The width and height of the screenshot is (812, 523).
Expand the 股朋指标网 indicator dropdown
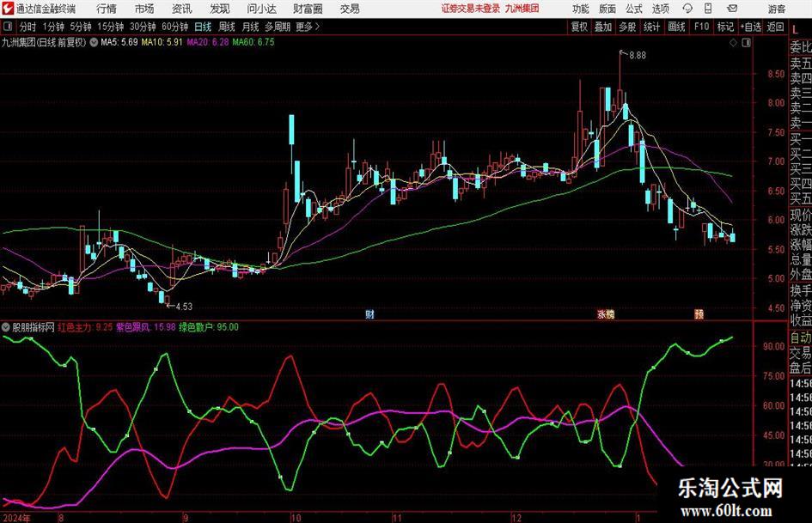click(6, 327)
